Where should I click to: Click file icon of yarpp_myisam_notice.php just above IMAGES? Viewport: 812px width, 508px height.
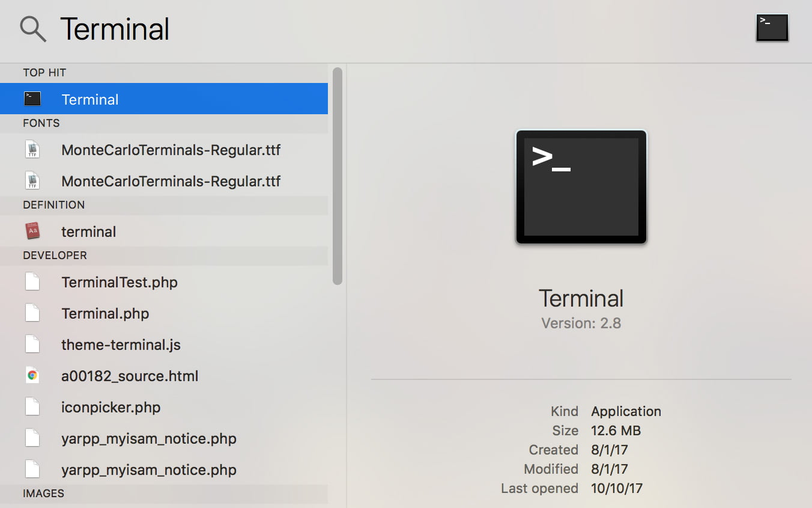pos(32,470)
